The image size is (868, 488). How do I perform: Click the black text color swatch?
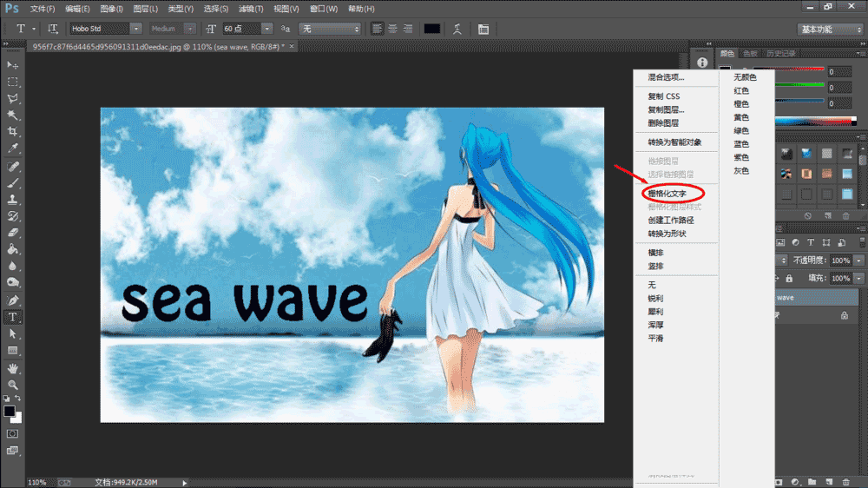point(431,29)
